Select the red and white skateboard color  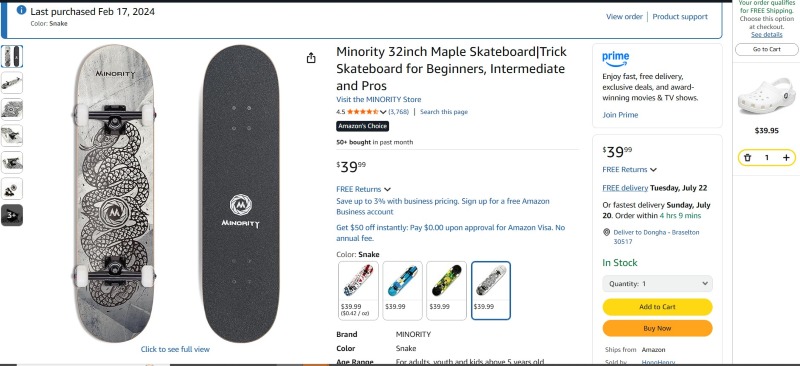pos(358,290)
